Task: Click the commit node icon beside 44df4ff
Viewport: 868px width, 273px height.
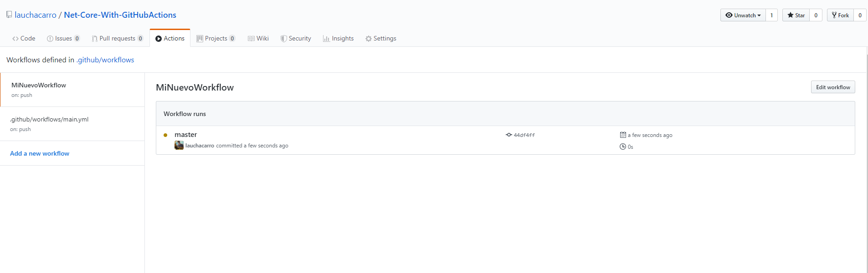Action: coord(509,135)
